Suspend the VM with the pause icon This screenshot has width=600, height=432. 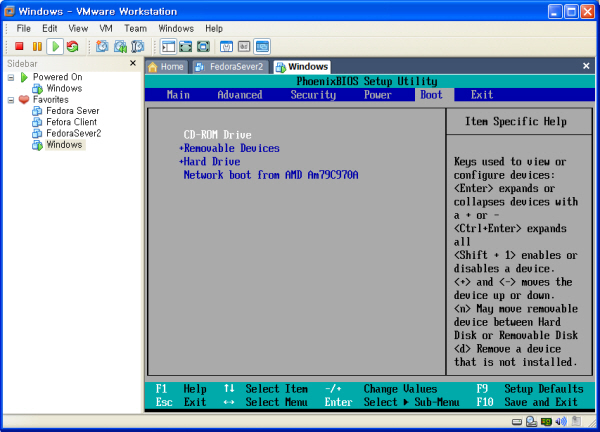point(37,47)
